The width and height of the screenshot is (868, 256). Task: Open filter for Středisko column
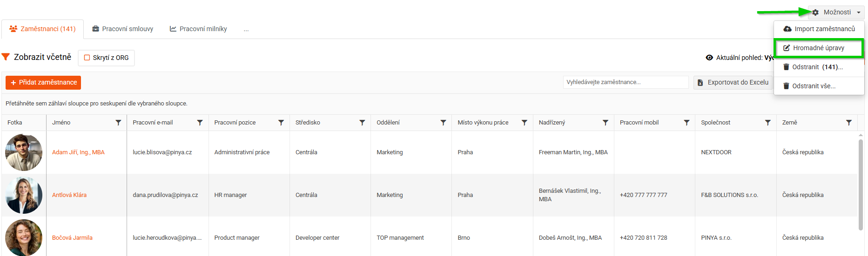[362, 123]
